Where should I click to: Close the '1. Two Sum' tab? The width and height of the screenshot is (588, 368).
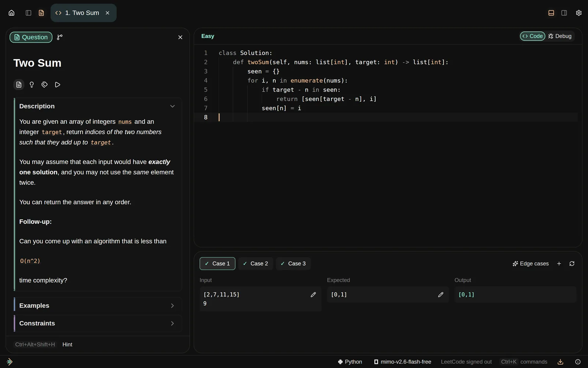[x=108, y=13]
